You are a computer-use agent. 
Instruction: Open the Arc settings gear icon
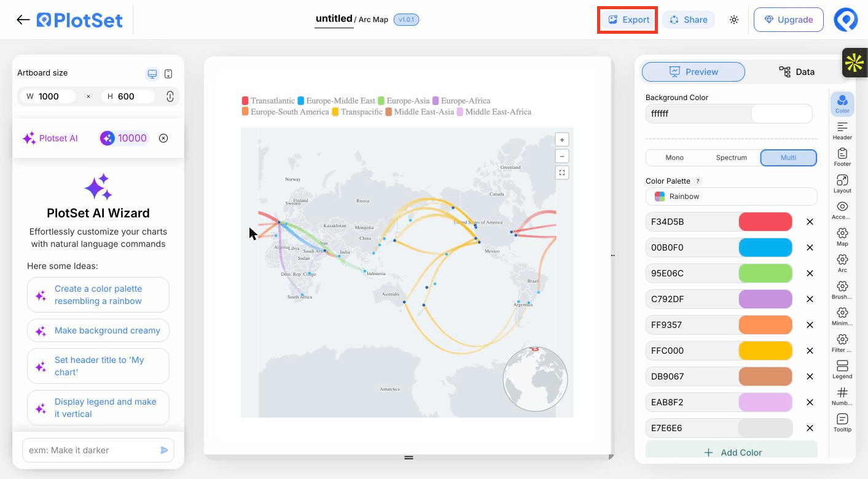coord(842,263)
